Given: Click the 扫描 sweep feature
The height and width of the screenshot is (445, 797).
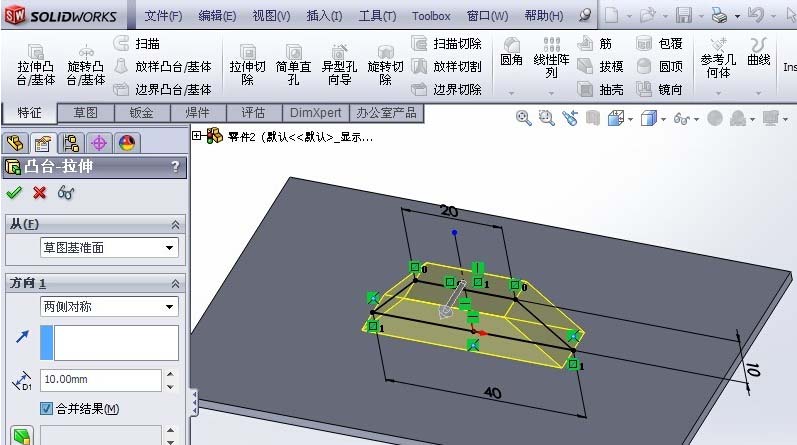Looking at the screenshot, I should [x=137, y=43].
